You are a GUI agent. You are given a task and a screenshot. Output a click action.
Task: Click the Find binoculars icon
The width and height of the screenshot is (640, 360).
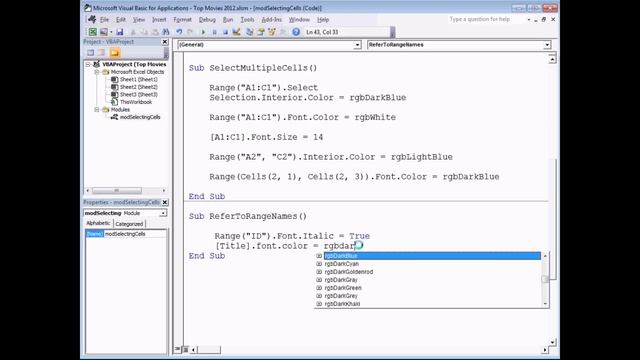point(166,32)
